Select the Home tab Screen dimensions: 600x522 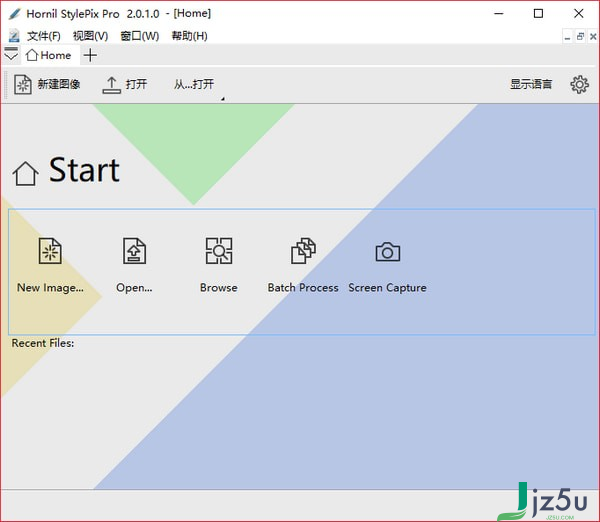(x=49, y=55)
